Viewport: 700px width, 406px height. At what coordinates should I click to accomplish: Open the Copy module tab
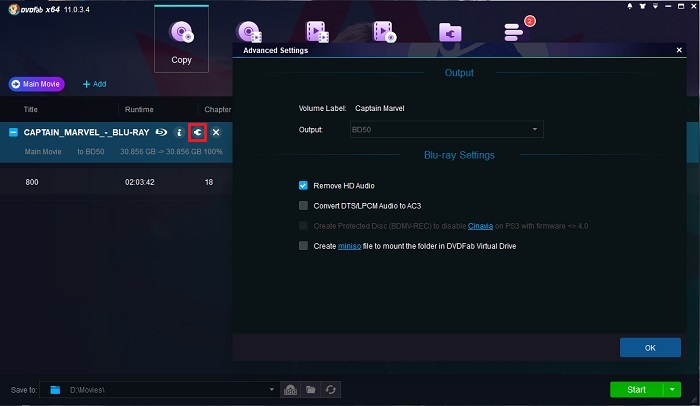pyautogui.click(x=181, y=39)
